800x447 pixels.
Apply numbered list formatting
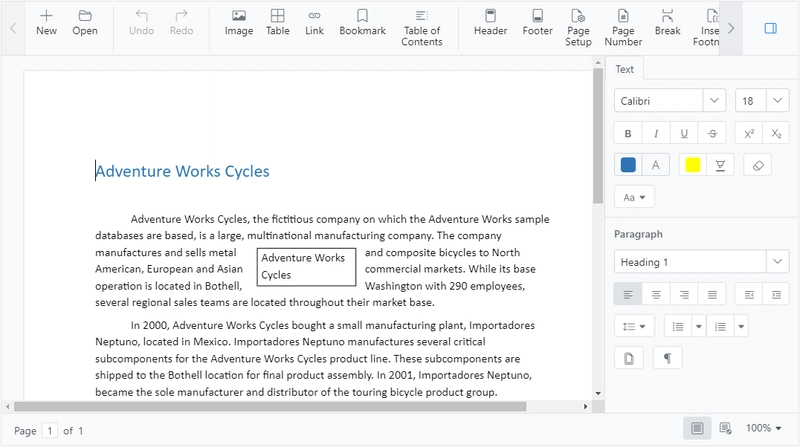tap(720, 326)
